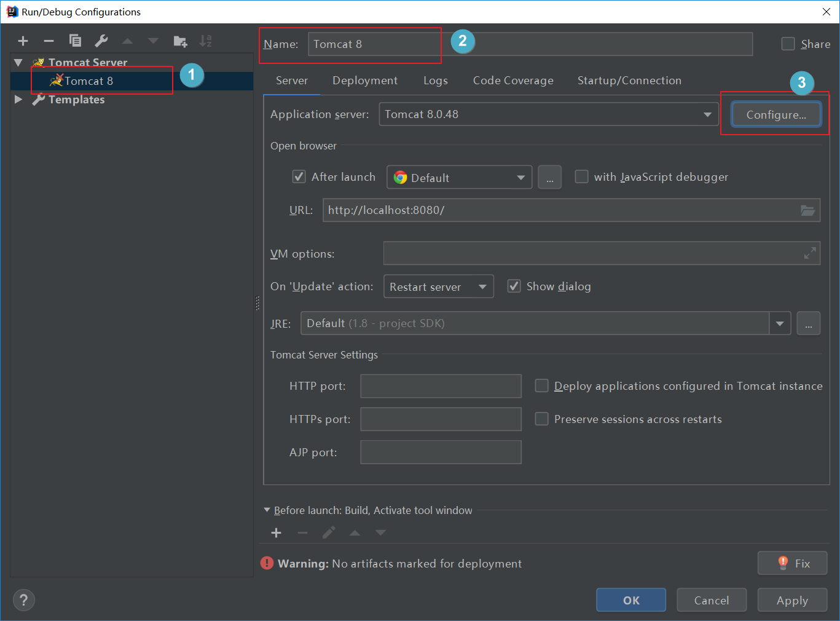Switch to the Server tab
The width and height of the screenshot is (840, 621).
(292, 81)
